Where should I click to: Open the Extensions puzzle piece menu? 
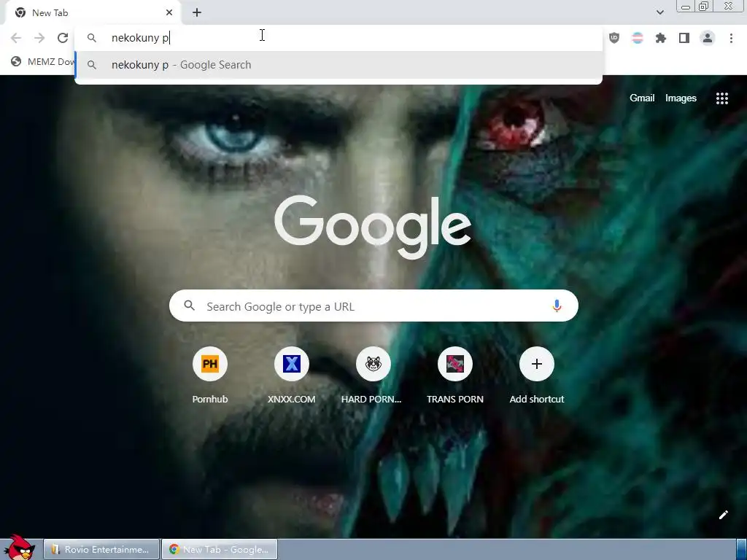[x=661, y=38]
